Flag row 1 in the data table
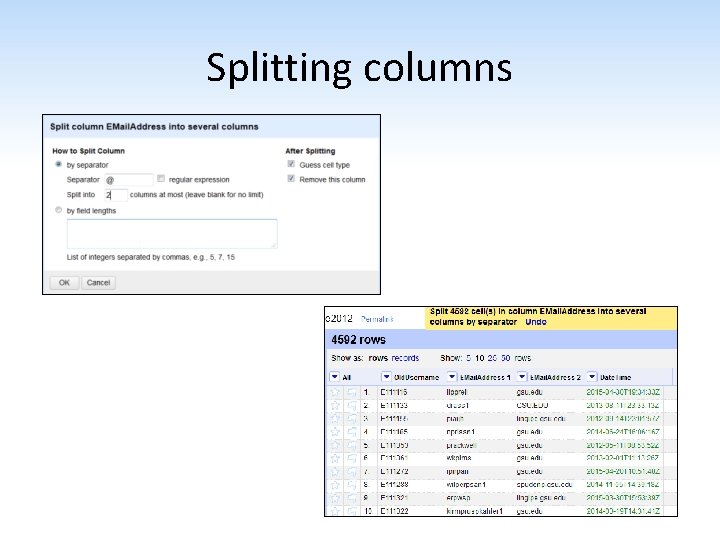 click(352, 392)
